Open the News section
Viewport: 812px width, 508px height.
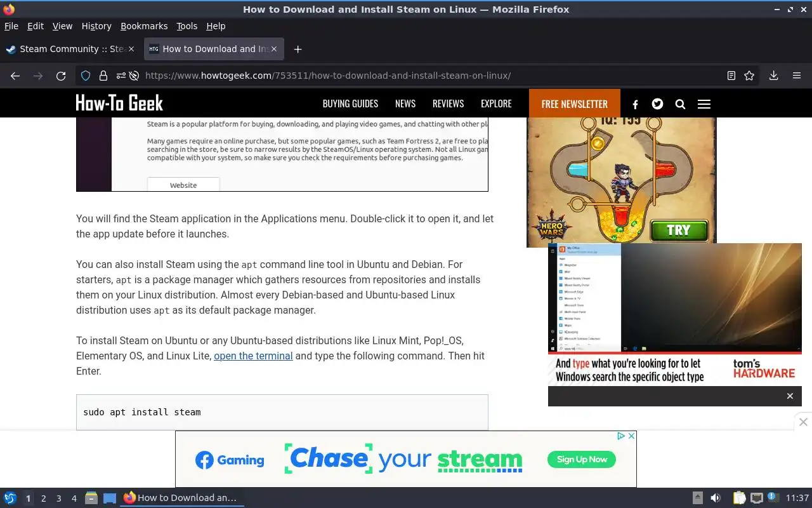(405, 104)
